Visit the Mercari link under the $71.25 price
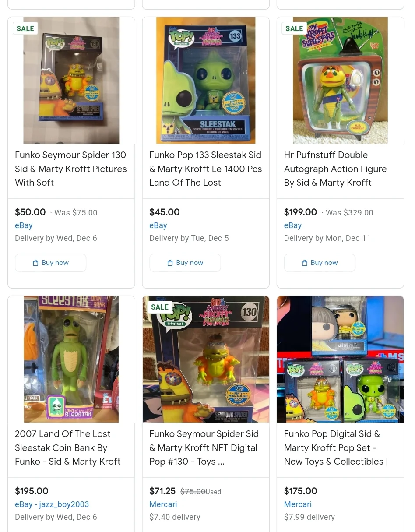This screenshot has height=532, width=415. coord(163,504)
